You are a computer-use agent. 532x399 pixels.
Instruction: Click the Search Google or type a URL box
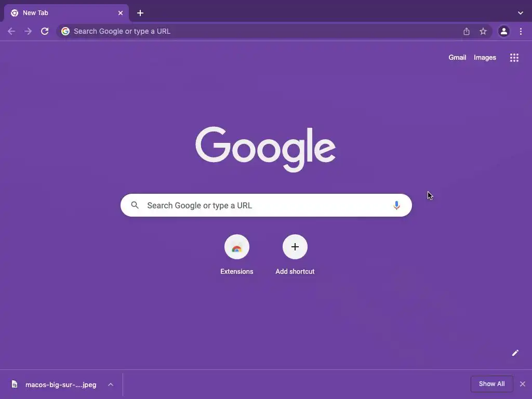click(x=267, y=205)
